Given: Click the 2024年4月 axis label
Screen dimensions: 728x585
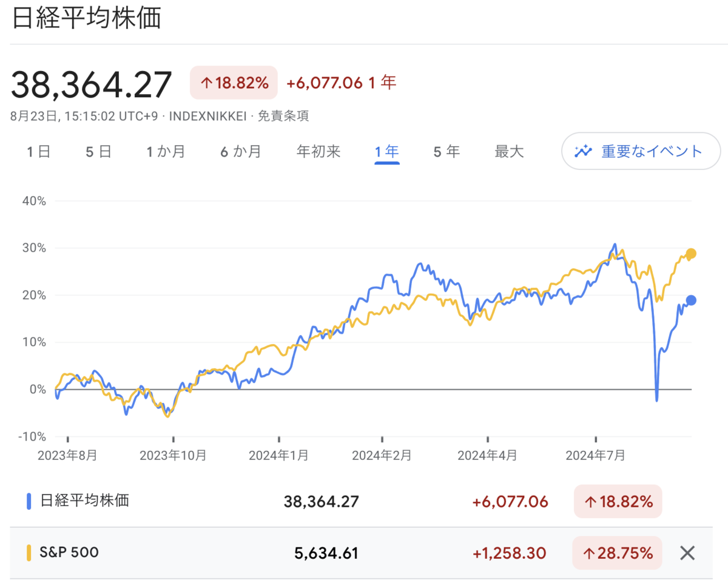Looking at the screenshot, I should coord(487,455).
